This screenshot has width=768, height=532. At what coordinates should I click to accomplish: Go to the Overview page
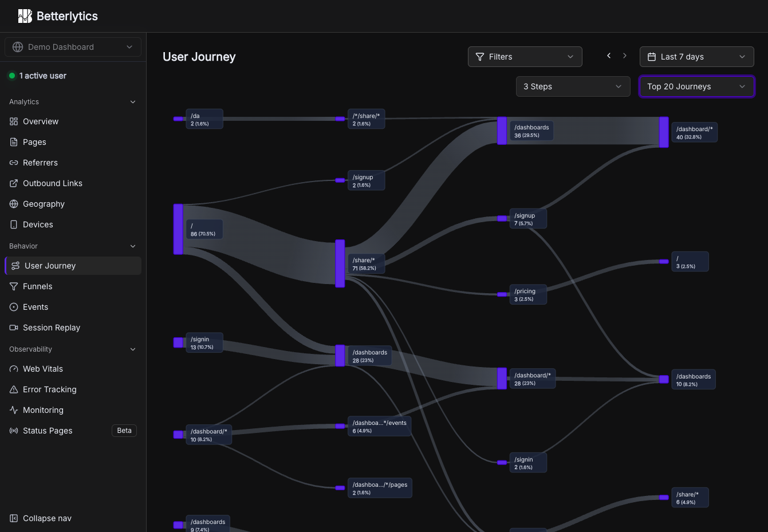point(73,121)
